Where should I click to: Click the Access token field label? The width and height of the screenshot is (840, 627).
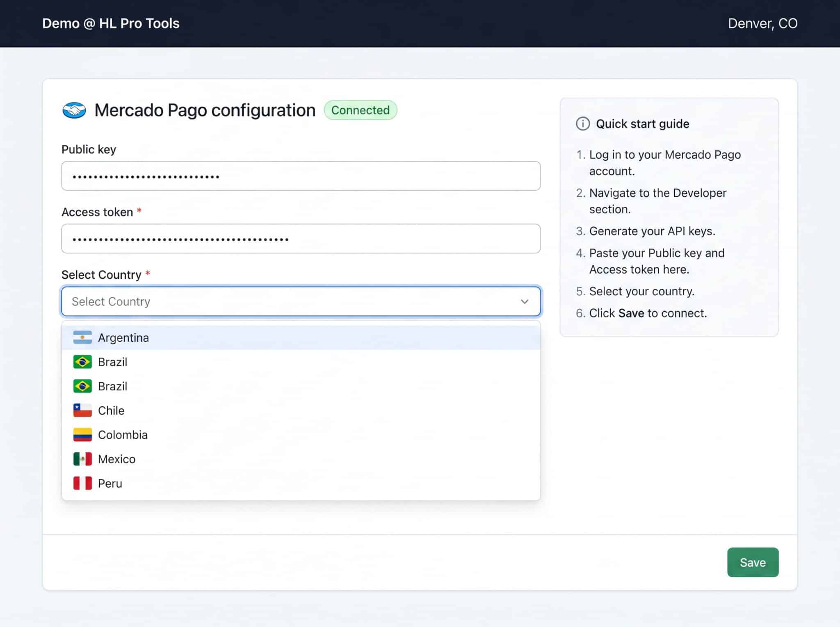tap(97, 212)
